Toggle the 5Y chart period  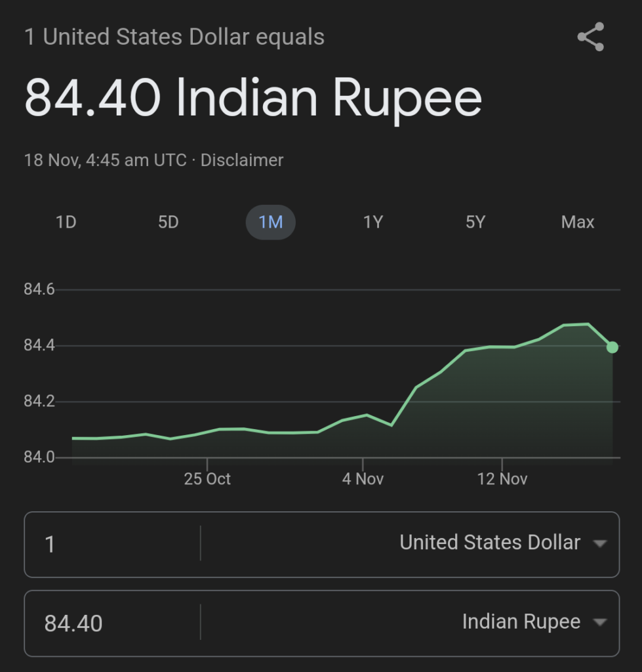coord(475,222)
